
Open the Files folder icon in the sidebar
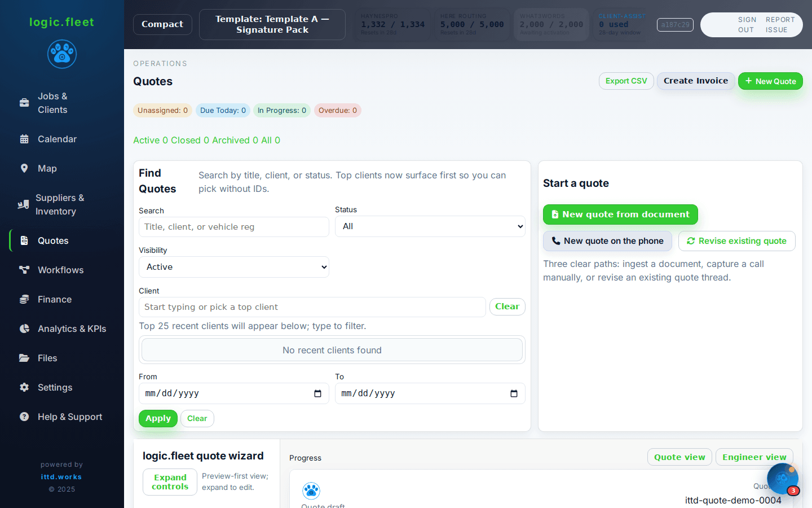tap(24, 358)
